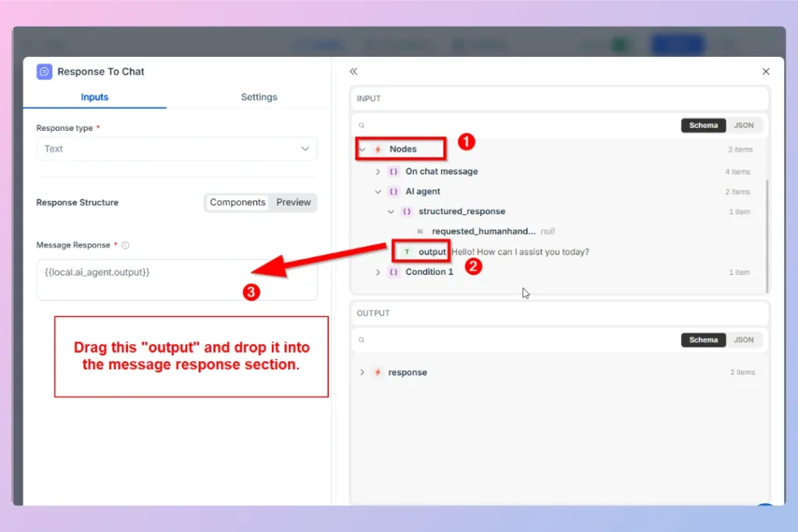Expand the On chat message node
798x532 pixels.
point(378,172)
